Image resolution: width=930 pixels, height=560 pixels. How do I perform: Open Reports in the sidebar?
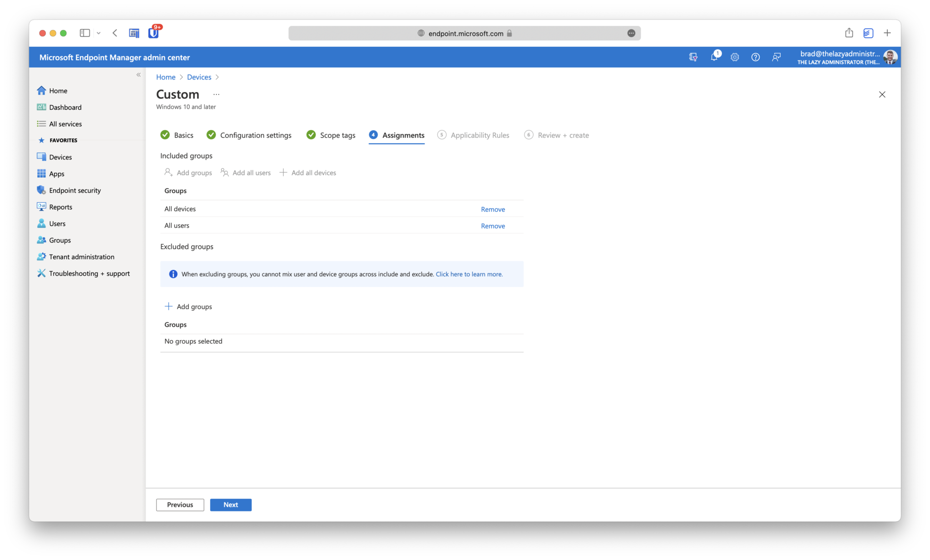tap(54, 207)
